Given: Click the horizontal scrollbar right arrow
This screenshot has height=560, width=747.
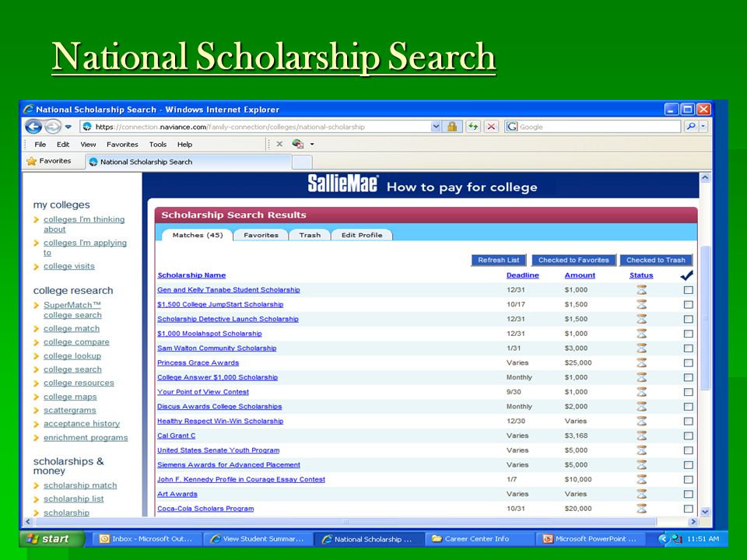Looking at the screenshot, I should (693, 522).
